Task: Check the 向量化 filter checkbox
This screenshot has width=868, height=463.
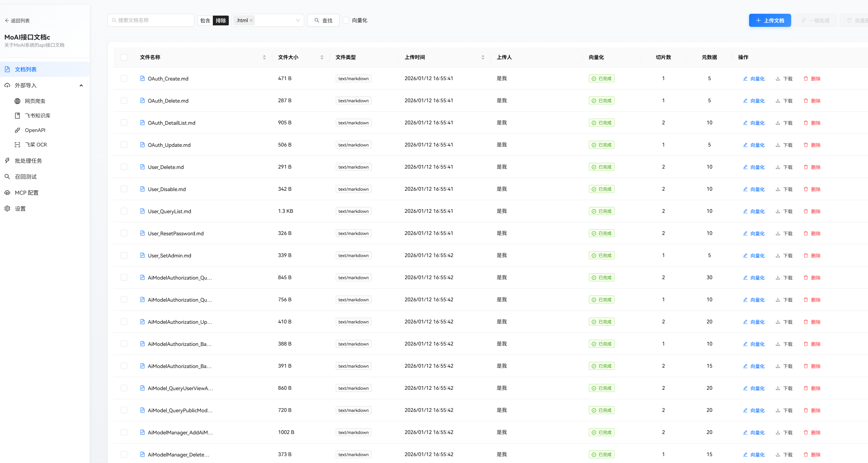Action: pyautogui.click(x=346, y=21)
